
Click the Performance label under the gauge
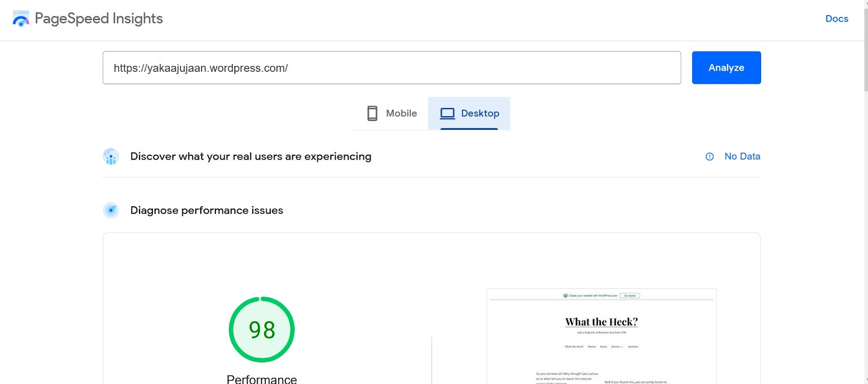[261, 379]
